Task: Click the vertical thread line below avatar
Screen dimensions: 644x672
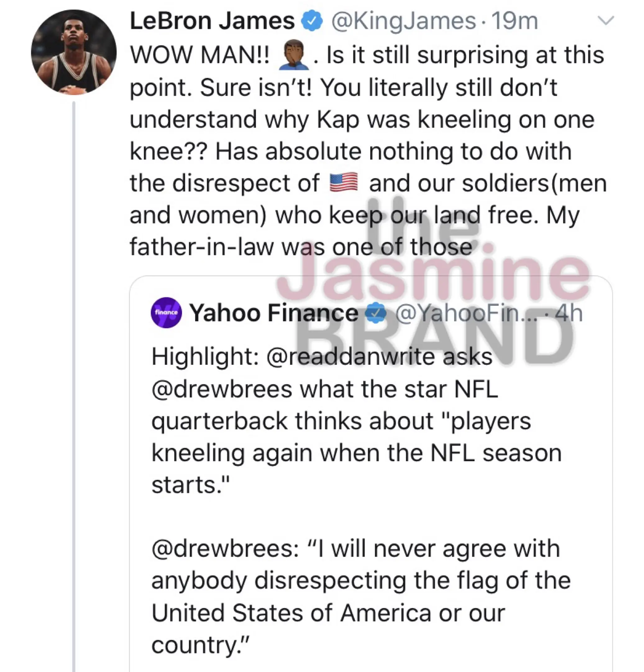Action: (x=73, y=377)
